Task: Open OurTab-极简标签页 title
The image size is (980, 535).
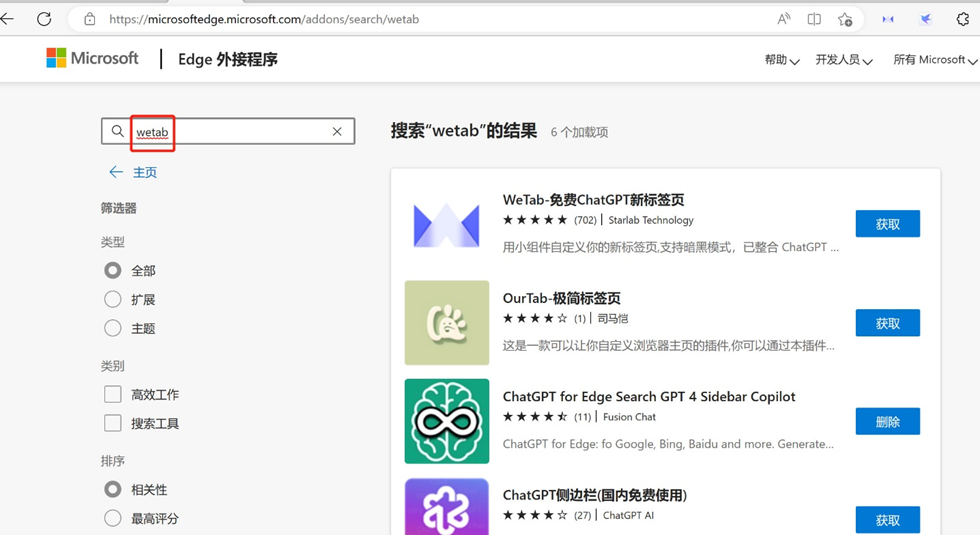Action: click(x=561, y=299)
